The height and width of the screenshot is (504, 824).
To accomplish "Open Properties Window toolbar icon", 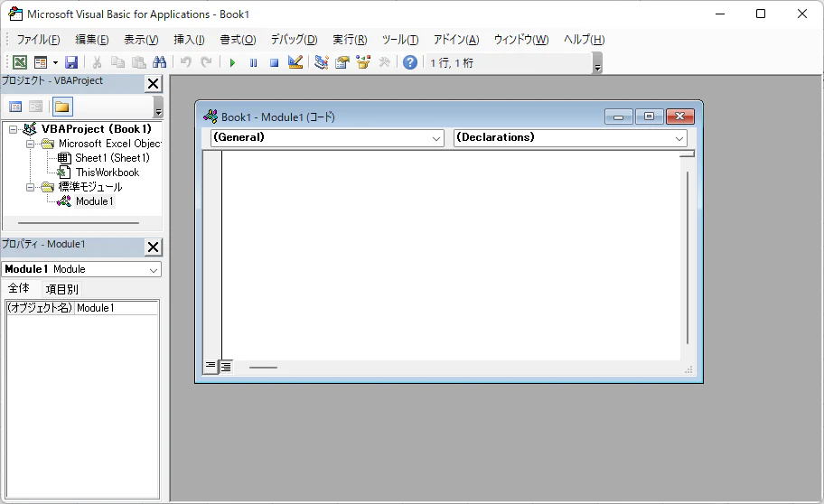I will (342, 62).
